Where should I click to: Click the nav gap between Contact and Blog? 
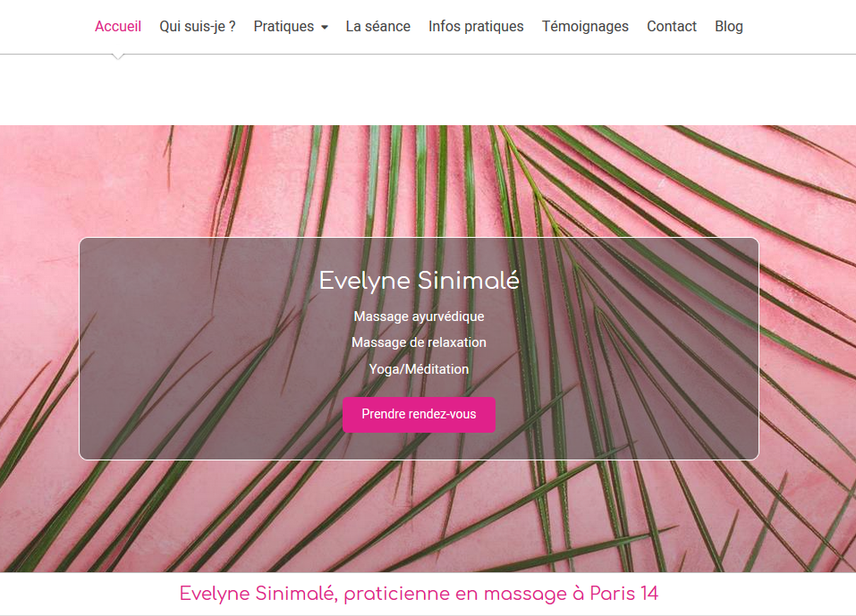tap(706, 26)
